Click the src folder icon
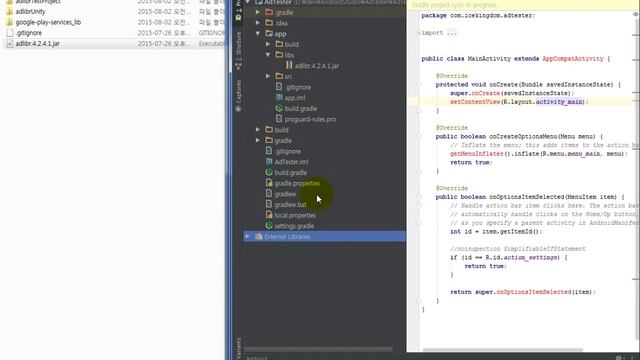 click(279, 76)
